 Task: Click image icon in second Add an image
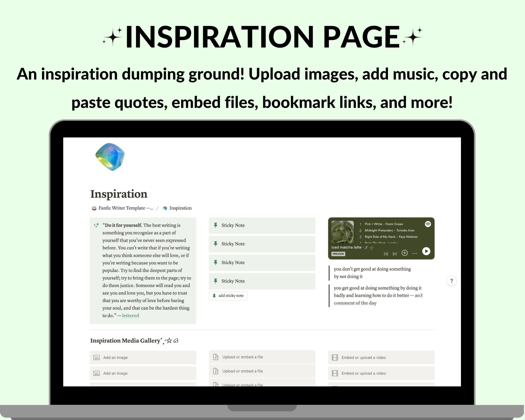pyautogui.click(x=97, y=373)
